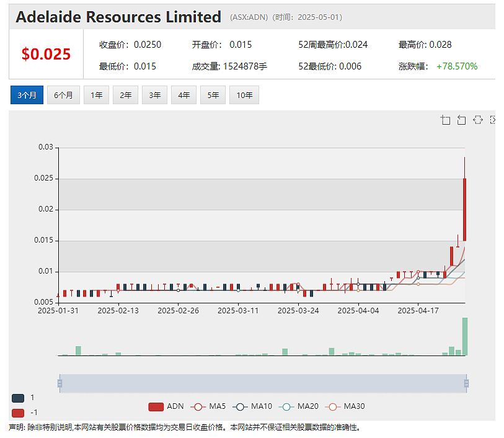Click the 52最低价: 0.006 value

point(330,66)
